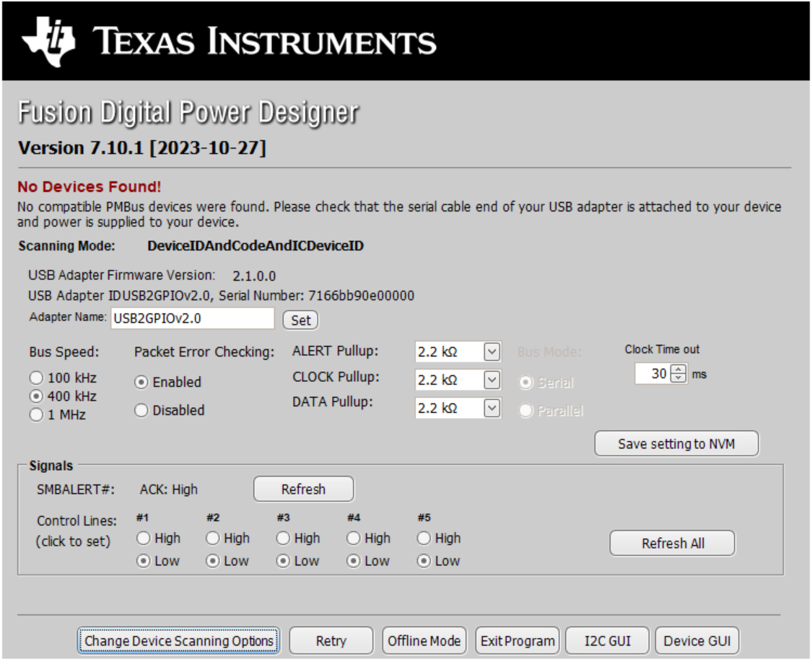The image size is (812, 662).
Task: Click Set next to Adapter Name
Action: click(x=301, y=321)
